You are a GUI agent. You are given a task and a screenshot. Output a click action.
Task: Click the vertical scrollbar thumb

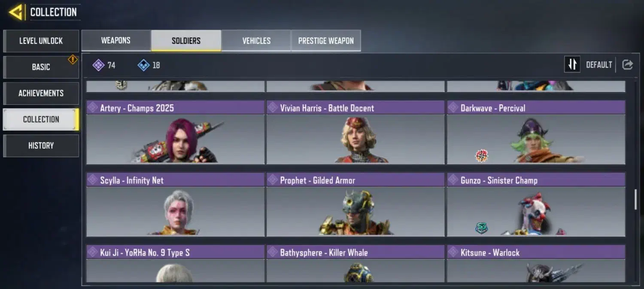636,199
